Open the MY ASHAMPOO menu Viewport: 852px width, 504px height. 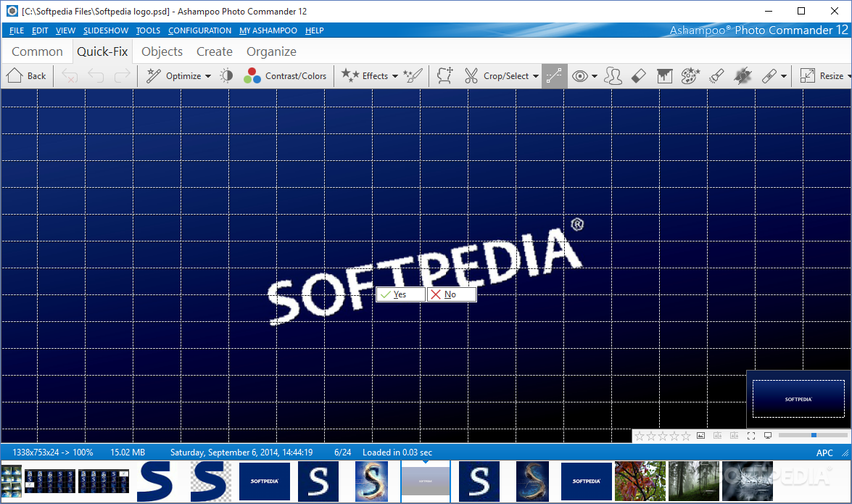coord(268,30)
